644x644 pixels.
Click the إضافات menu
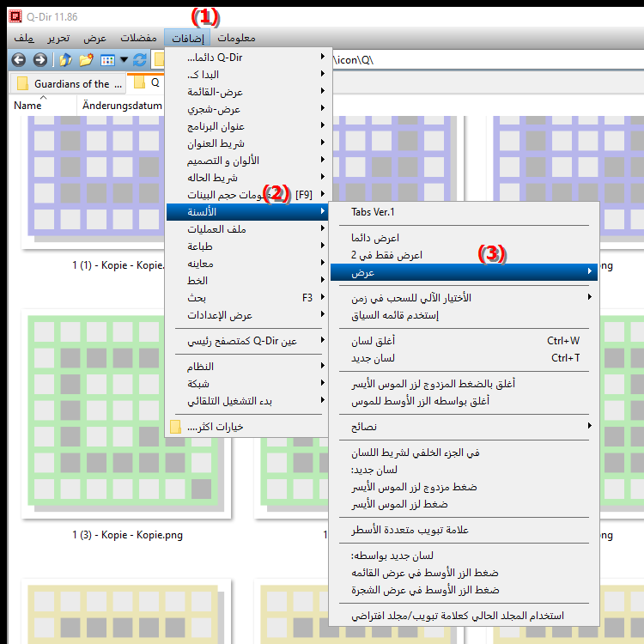click(x=187, y=38)
